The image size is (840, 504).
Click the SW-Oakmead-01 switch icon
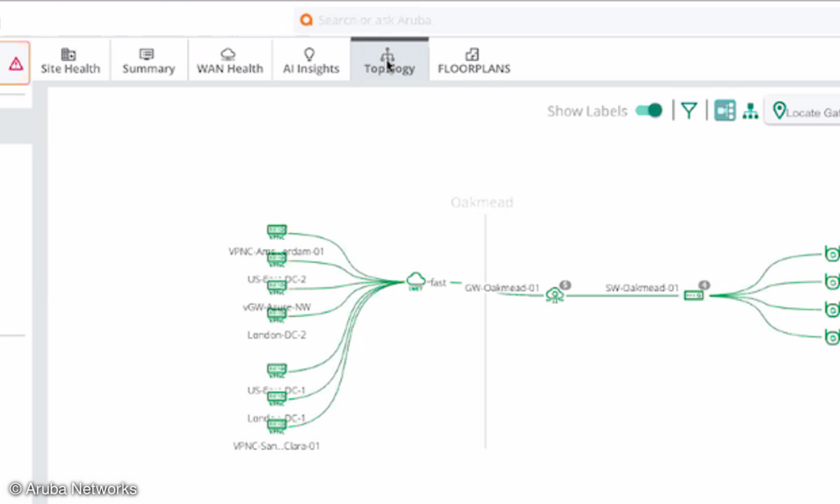pos(694,296)
